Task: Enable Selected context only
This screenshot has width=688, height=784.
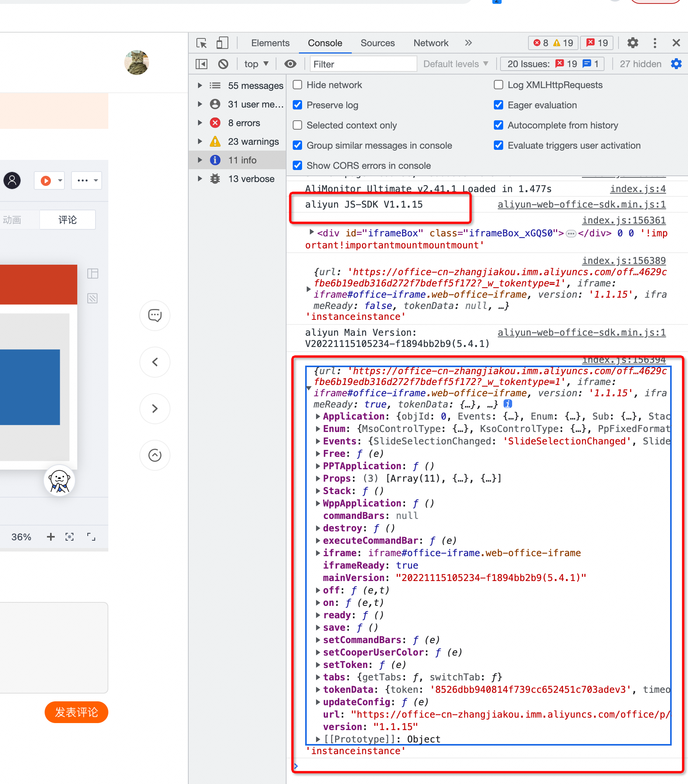Action: click(x=297, y=125)
